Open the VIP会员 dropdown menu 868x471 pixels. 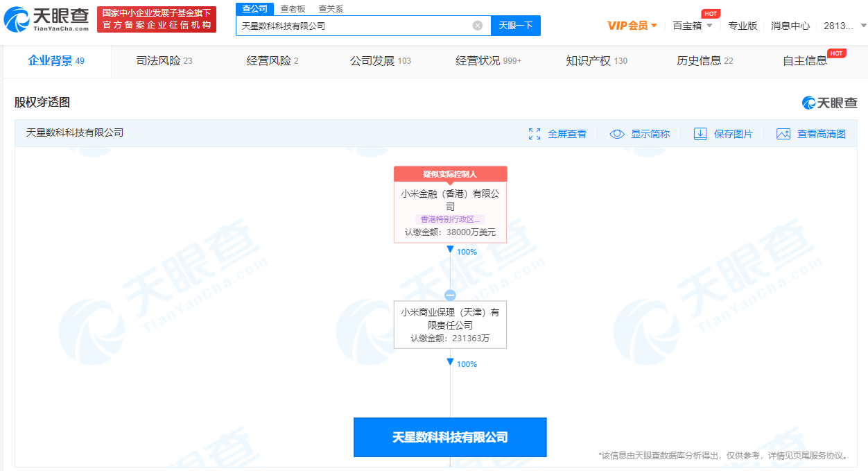pos(632,26)
